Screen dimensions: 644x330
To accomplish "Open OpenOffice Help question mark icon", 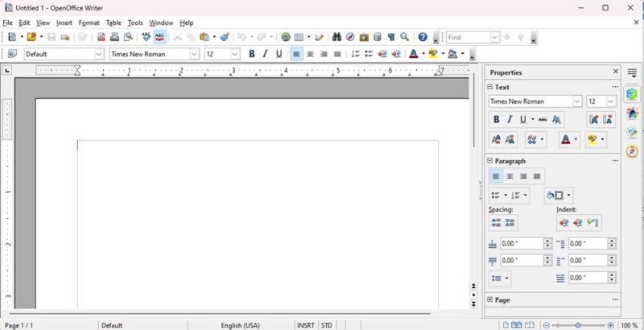I will click(x=423, y=37).
